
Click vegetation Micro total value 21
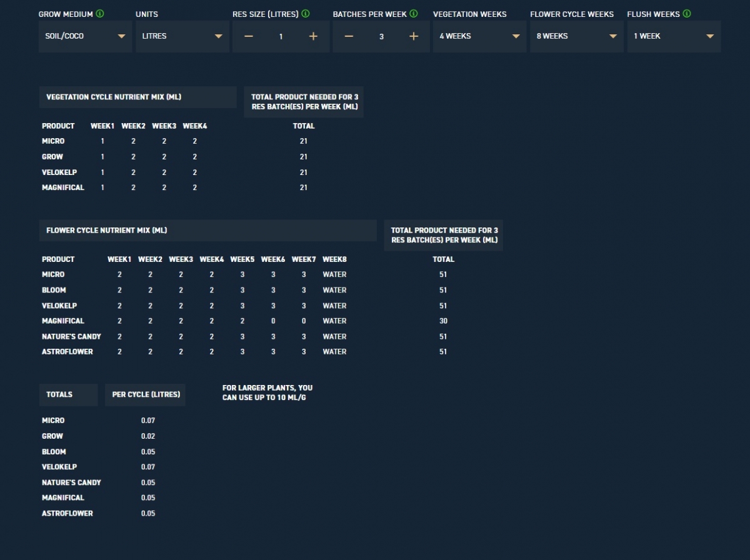tap(303, 141)
